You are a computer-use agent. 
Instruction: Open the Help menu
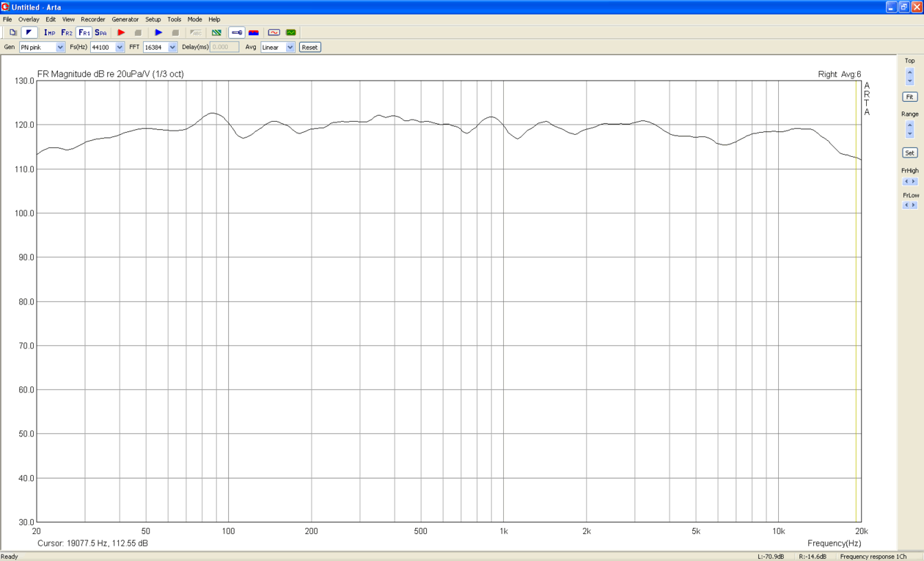214,20
